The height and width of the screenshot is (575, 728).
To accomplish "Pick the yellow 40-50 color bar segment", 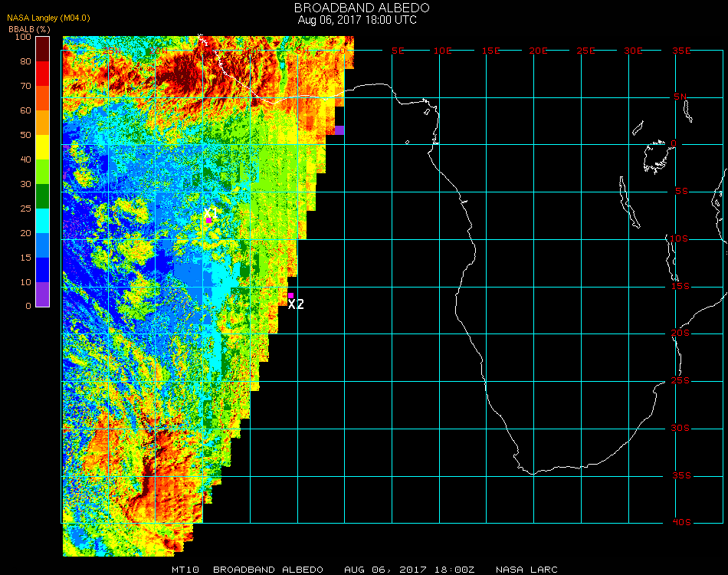I will (43, 147).
